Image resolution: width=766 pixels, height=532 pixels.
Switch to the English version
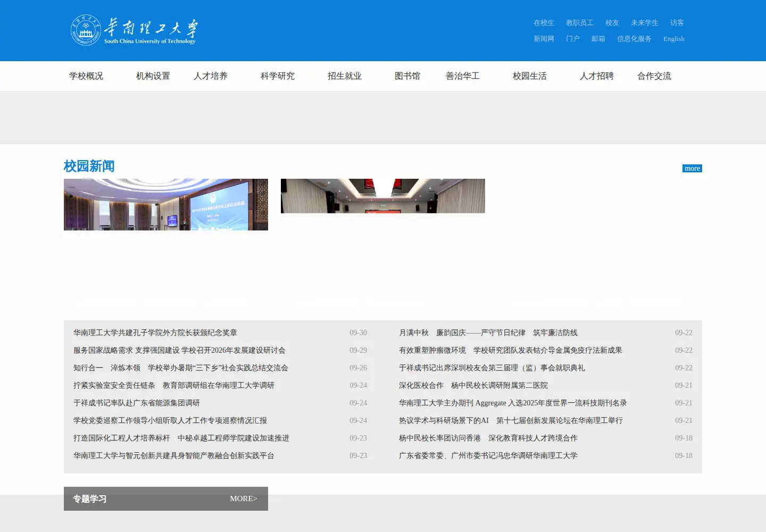click(x=673, y=39)
